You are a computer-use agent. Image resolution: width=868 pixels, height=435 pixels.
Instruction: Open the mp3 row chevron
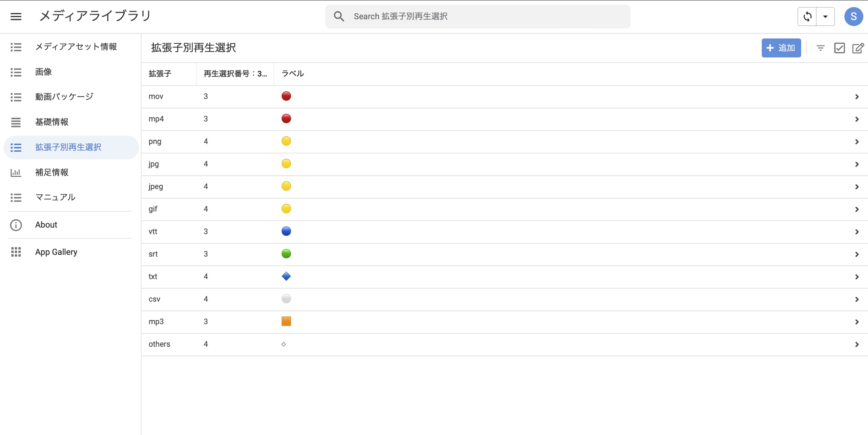pos(857,322)
